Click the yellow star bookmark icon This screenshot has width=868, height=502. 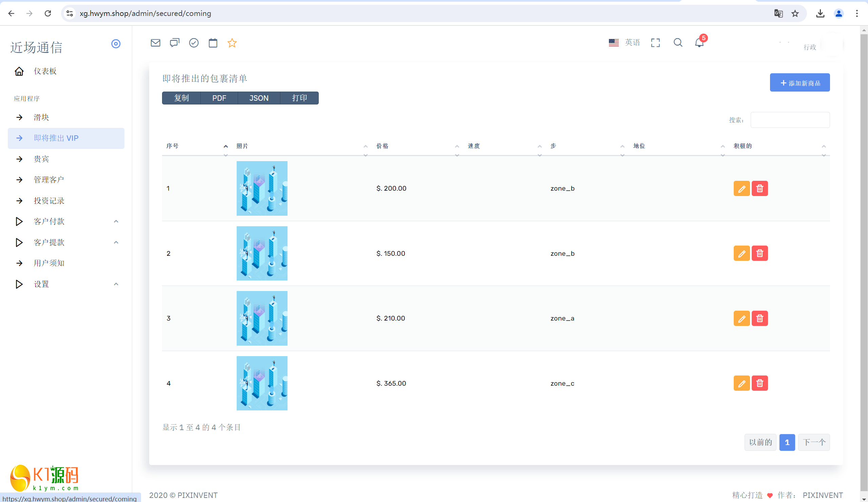(x=232, y=43)
